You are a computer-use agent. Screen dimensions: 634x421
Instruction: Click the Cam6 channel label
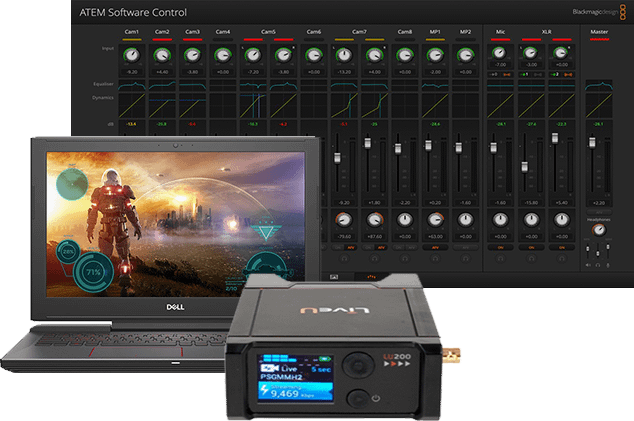pos(314,32)
